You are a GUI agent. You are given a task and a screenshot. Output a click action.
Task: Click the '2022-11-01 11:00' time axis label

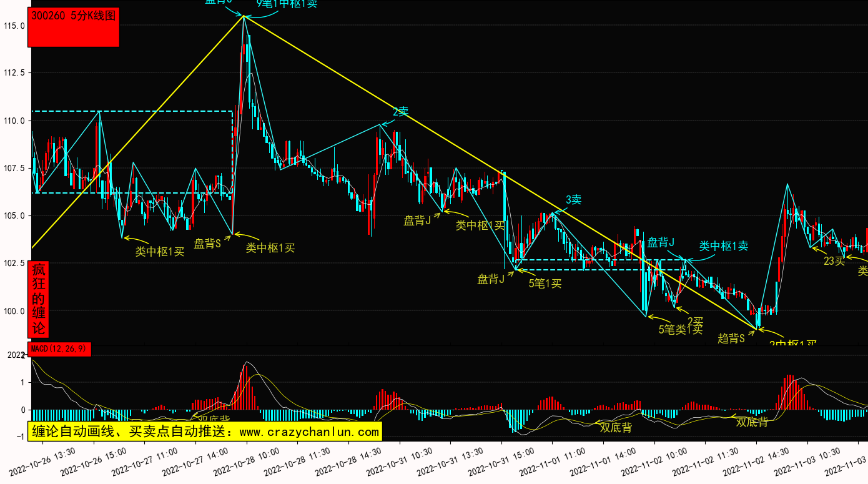(x=553, y=461)
